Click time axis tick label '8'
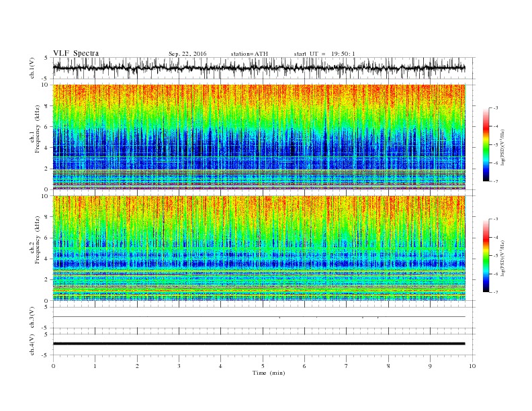The width and height of the screenshot is (532, 411). tap(388, 366)
